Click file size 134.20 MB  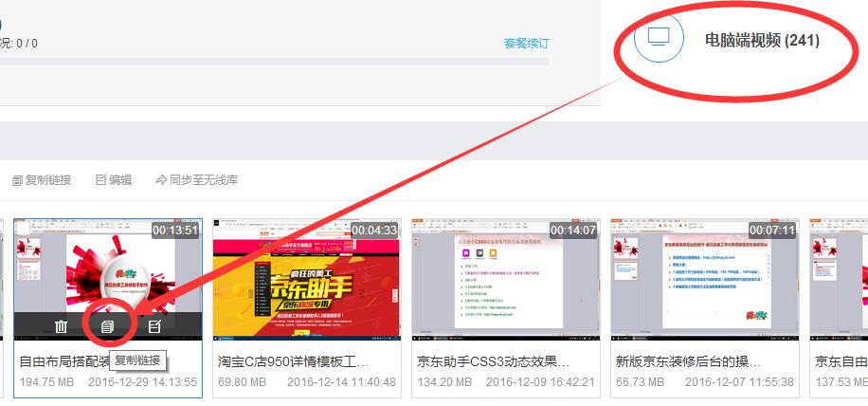444,382
